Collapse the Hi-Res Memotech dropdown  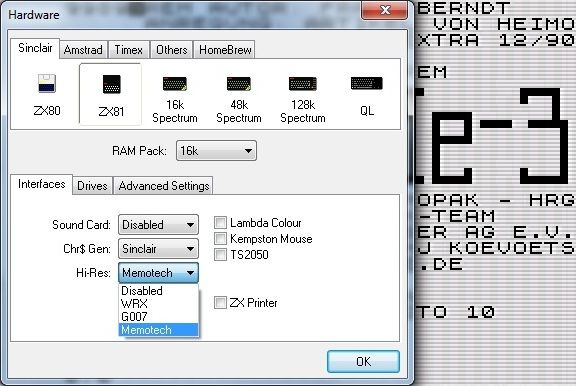pos(158,273)
